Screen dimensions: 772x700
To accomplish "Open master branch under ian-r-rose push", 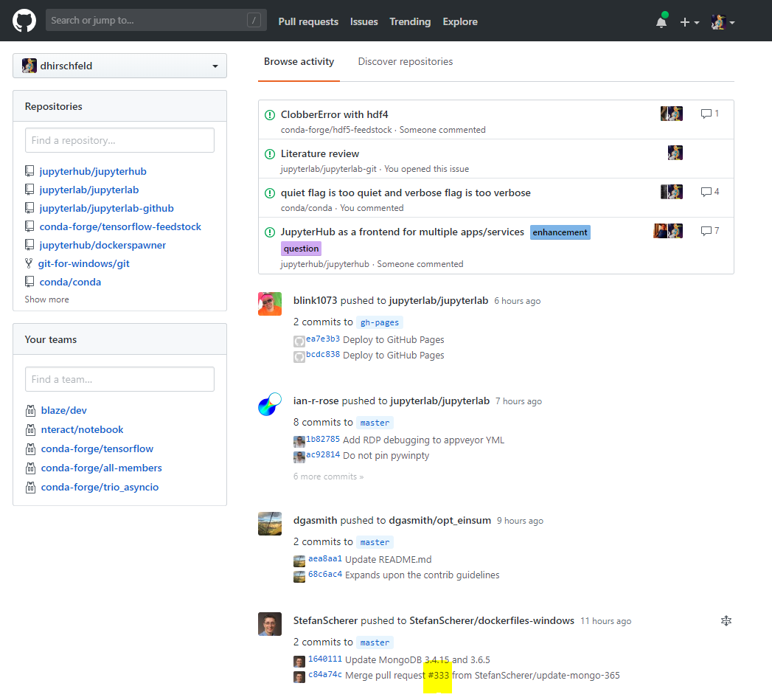I will (375, 423).
